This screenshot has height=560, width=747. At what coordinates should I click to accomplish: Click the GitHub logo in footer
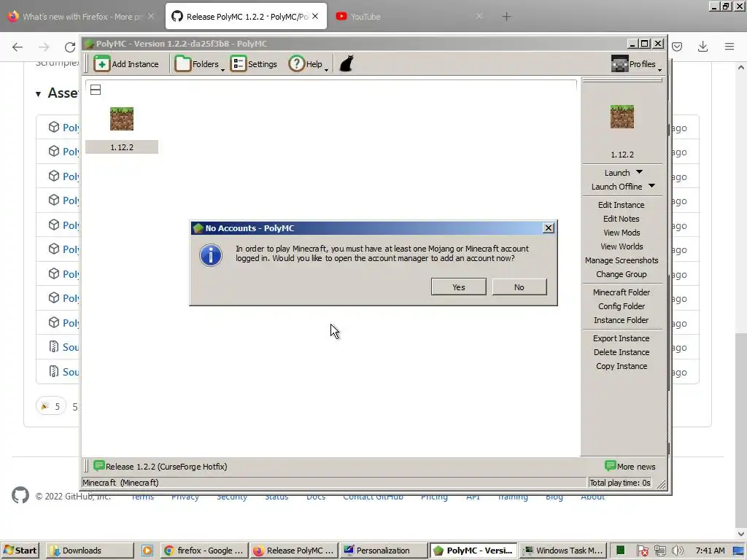pos(20,495)
